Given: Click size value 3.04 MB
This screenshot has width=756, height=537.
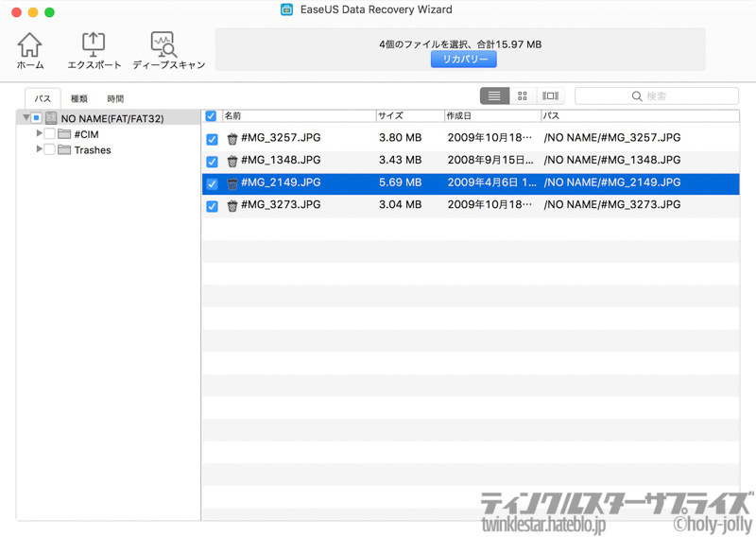Looking at the screenshot, I should pos(400,204).
